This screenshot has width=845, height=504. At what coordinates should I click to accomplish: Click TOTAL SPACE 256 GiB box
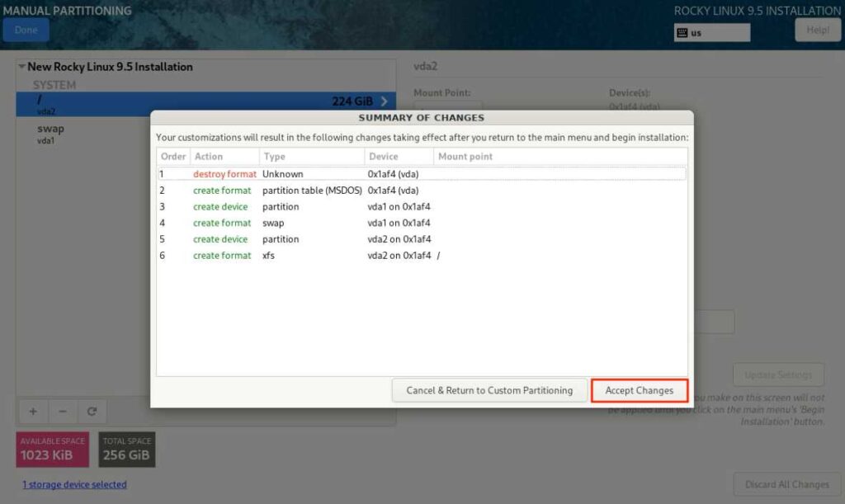126,449
